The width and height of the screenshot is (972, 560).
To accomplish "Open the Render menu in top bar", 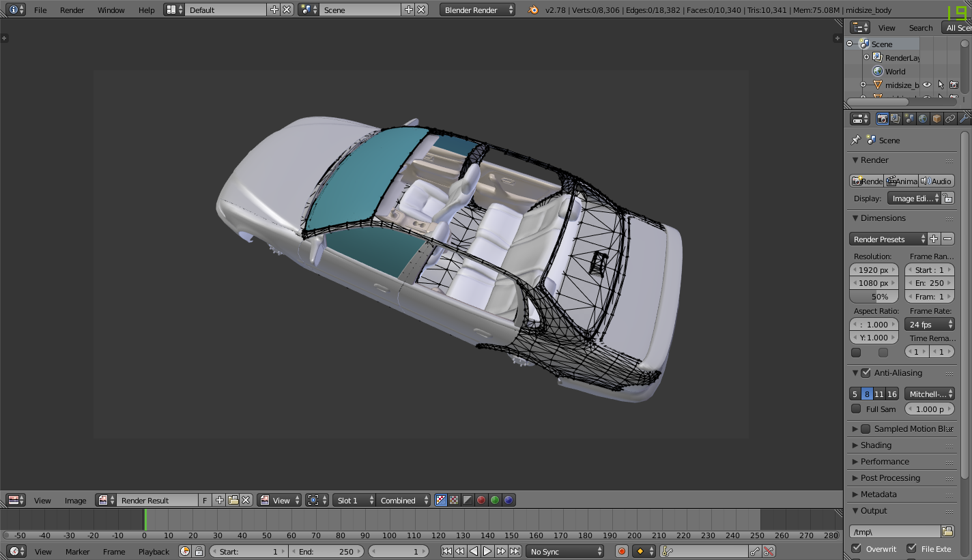I will (72, 10).
